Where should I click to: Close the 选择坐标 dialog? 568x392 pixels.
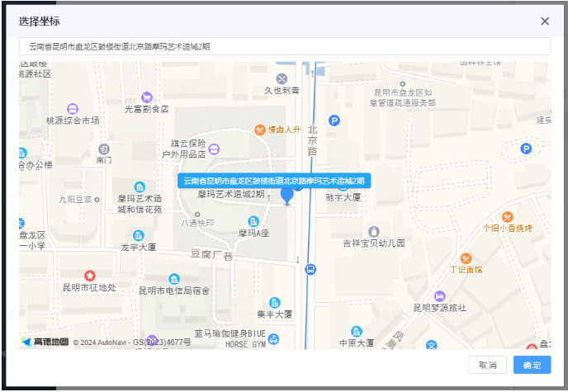[544, 21]
